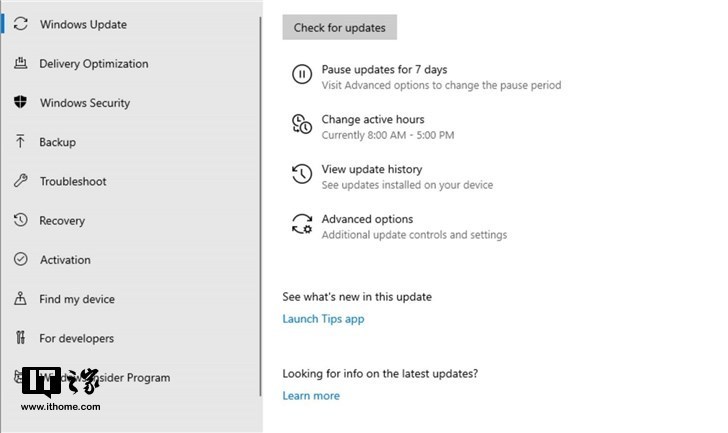The width and height of the screenshot is (728, 433).
Task: Select Pause updates for 7 days
Action: pyautogui.click(x=384, y=70)
